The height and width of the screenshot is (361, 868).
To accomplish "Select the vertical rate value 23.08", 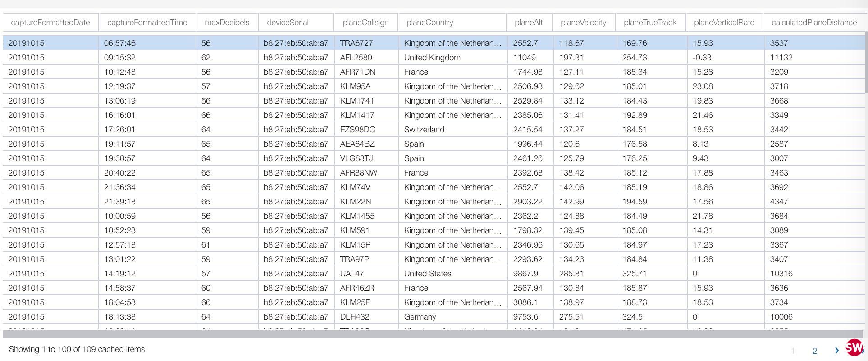I will [x=703, y=86].
